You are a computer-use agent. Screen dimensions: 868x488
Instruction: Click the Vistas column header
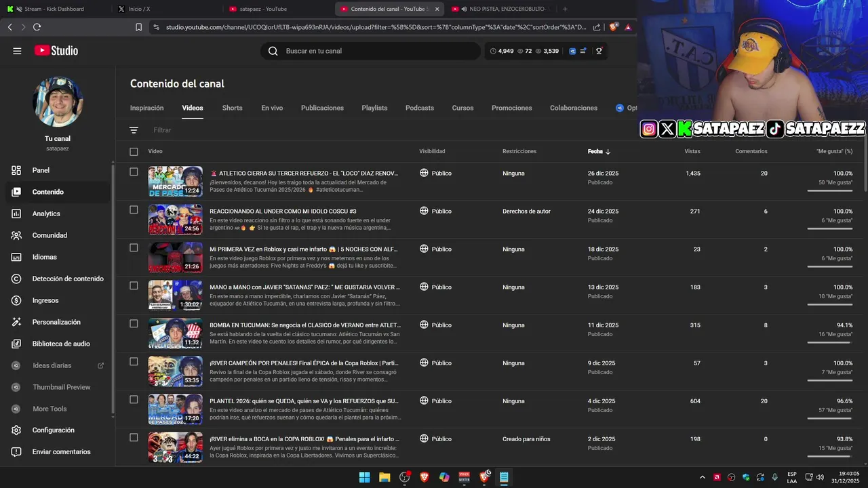(692, 152)
